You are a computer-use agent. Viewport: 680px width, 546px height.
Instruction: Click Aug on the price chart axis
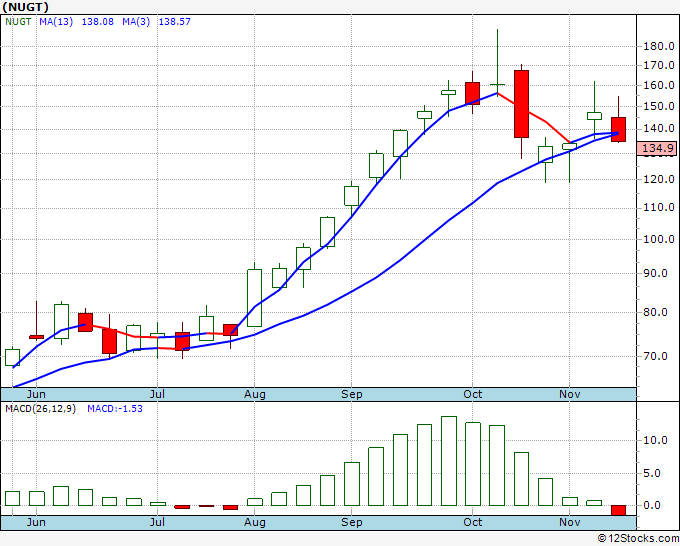click(254, 394)
